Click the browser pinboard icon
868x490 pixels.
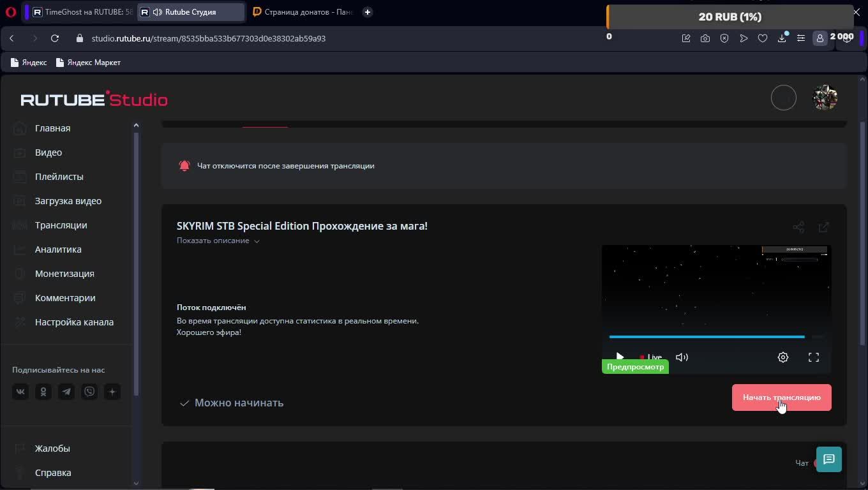pos(686,38)
